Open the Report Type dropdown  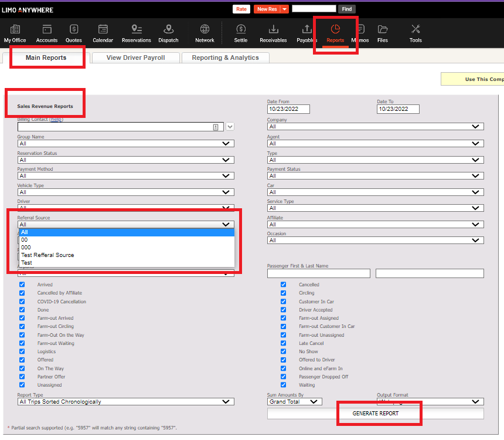coord(125,402)
